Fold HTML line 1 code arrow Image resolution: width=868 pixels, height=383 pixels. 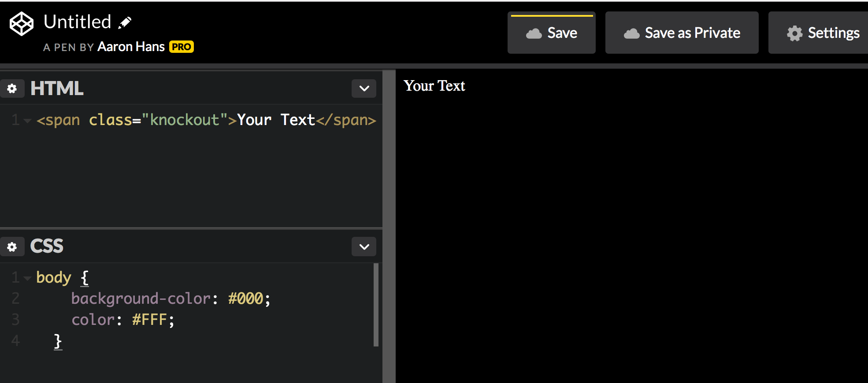(x=27, y=121)
